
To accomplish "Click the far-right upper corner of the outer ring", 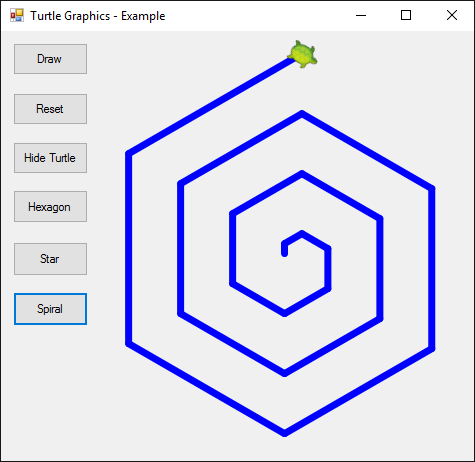I will (432, 189).
